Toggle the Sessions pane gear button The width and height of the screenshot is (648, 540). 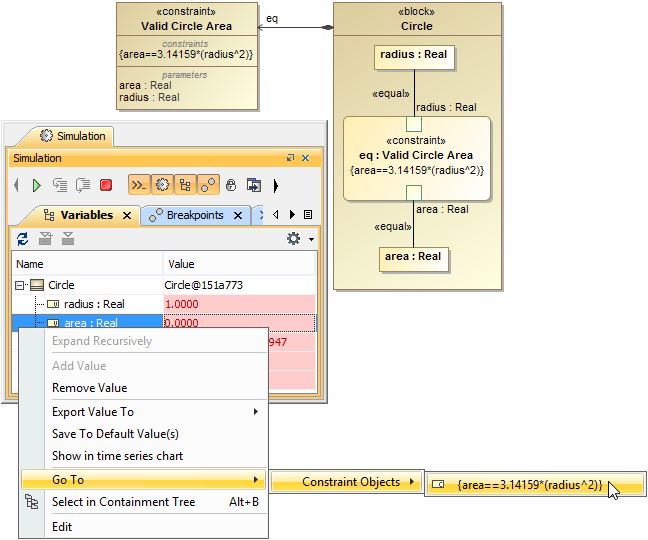[x=162, y=185]
